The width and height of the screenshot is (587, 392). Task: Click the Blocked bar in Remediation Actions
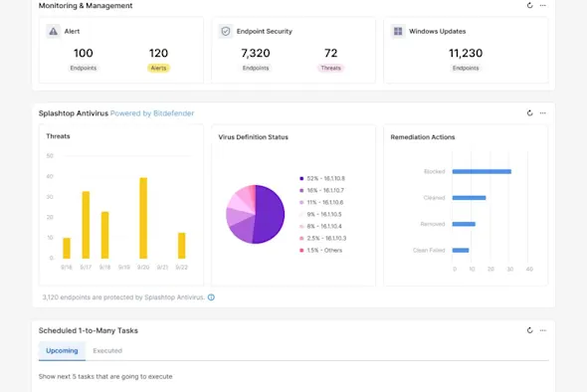482,171
